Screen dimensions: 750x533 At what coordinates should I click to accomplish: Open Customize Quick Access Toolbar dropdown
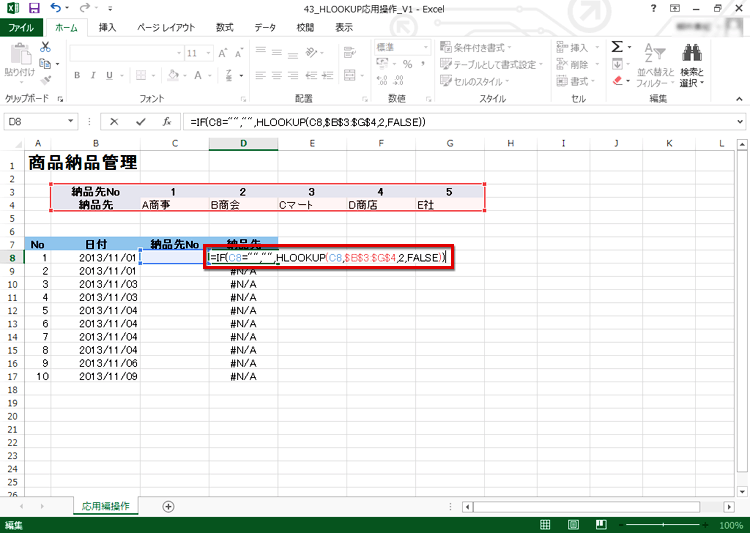pyautogui.click(x=110, y=8)
